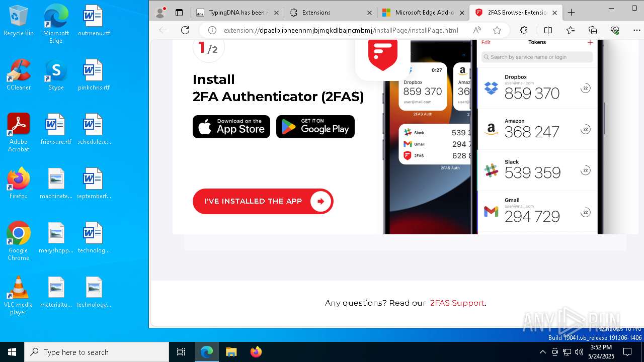Select the outmenu.rtf desktop file

pos(94,21)
